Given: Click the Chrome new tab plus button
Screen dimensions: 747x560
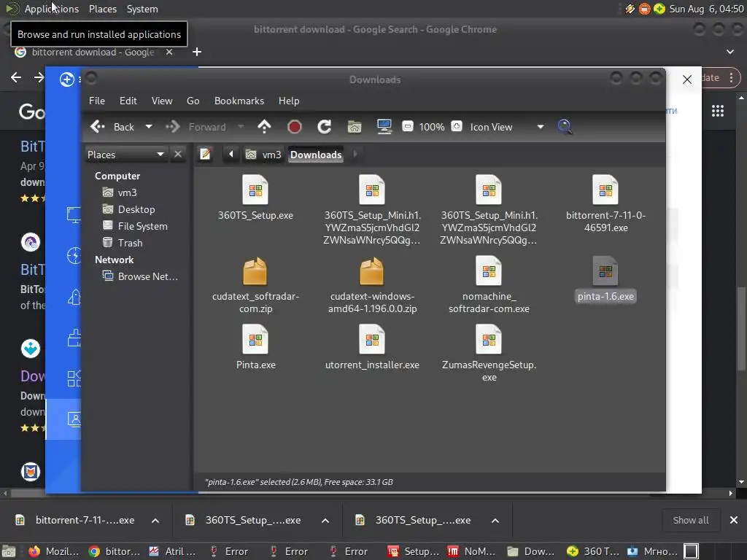Looking at the screenshot, I should (197, 52).
